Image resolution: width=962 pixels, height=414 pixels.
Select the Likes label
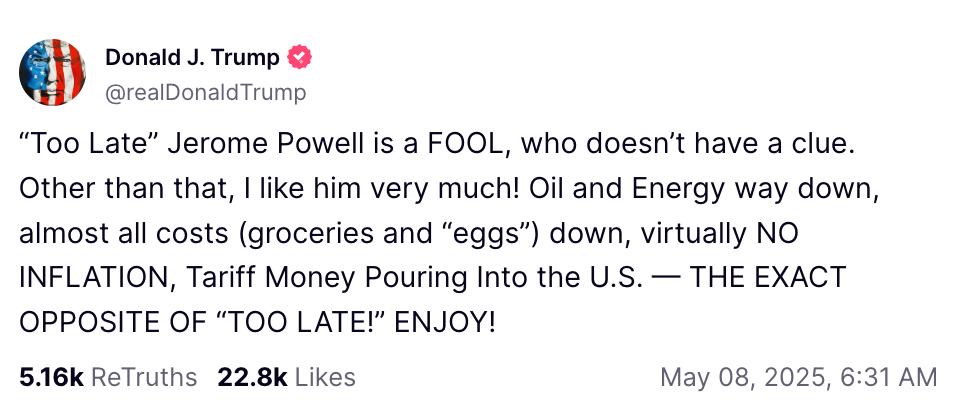pyautogui.click(x=325, y=377)
